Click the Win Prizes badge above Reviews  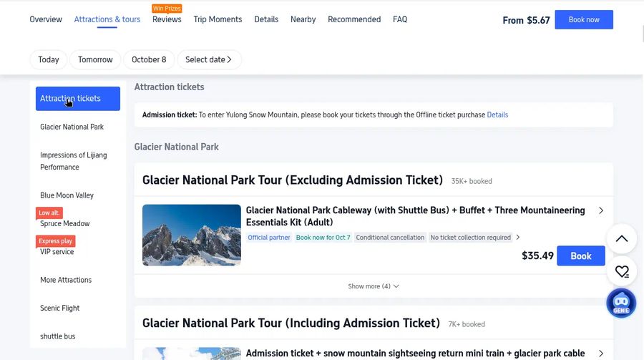[167, 8]
